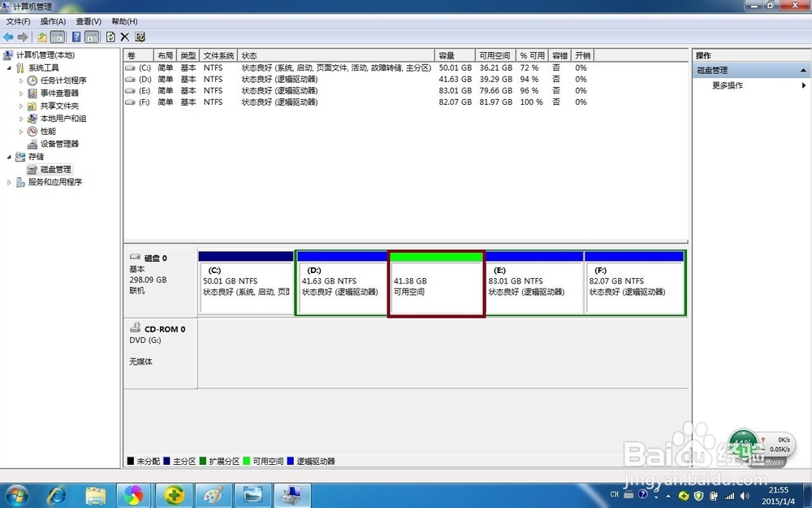Toggle the console tree visibility
This screenshot has height=508, width=812.
tap(57, 37)
